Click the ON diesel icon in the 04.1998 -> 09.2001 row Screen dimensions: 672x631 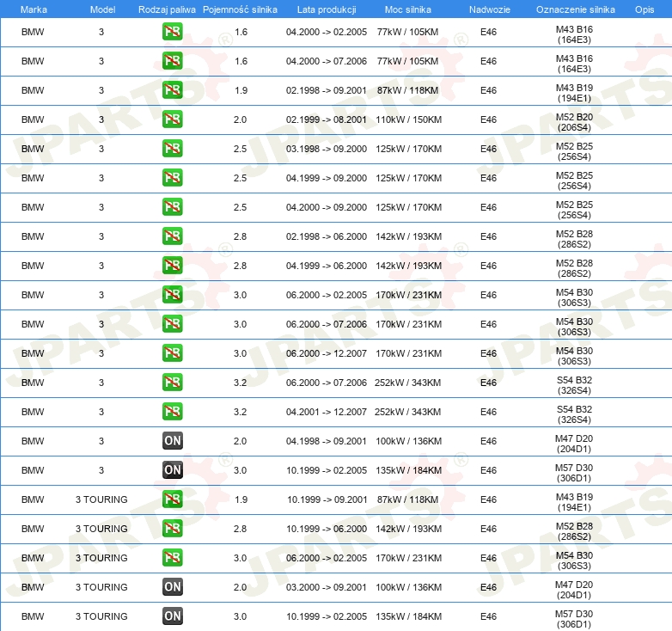pyautogui.click(x=172, y=441)
